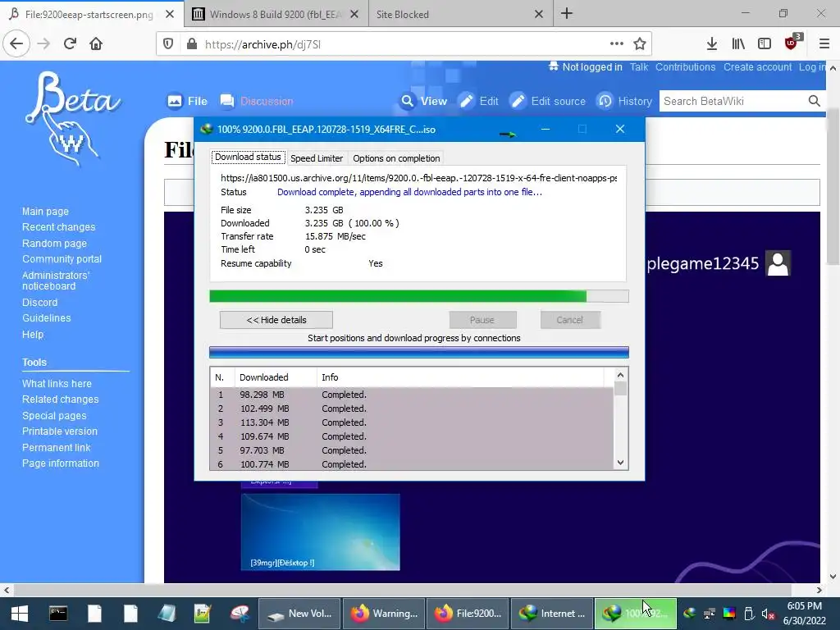This screenshot has height=630, width=840.
Task: Open Special pages tool link
Action: pyautogui.click(x=54, y=415)
